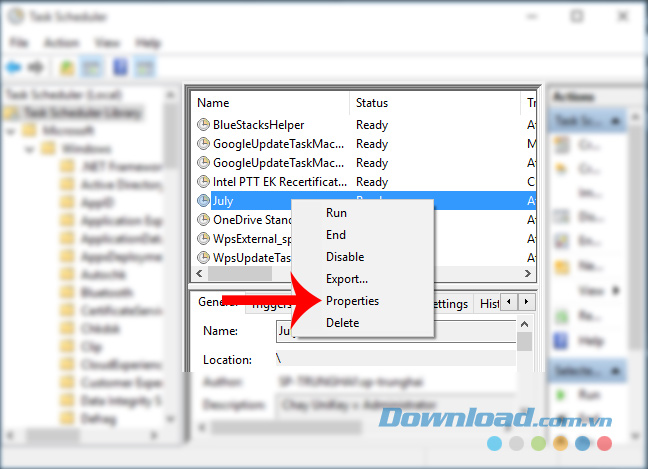The image size is (648, 469).
Task: Open the Action menu
Action: click(61, 43)
